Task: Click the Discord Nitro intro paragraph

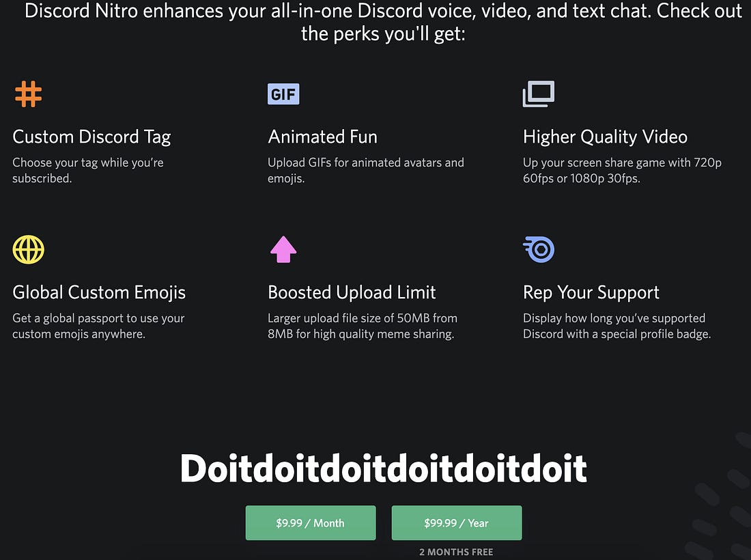Action: pyautogui.click(x=383, y=22)
